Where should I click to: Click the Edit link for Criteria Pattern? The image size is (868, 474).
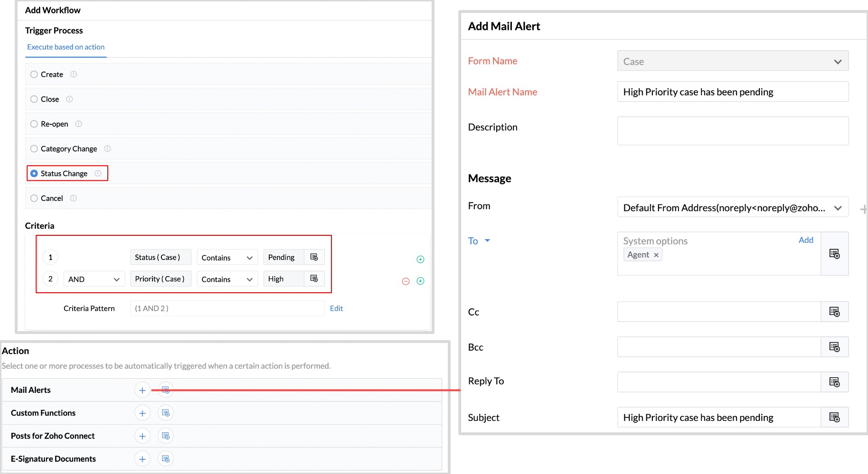click(x=336, y=308)
